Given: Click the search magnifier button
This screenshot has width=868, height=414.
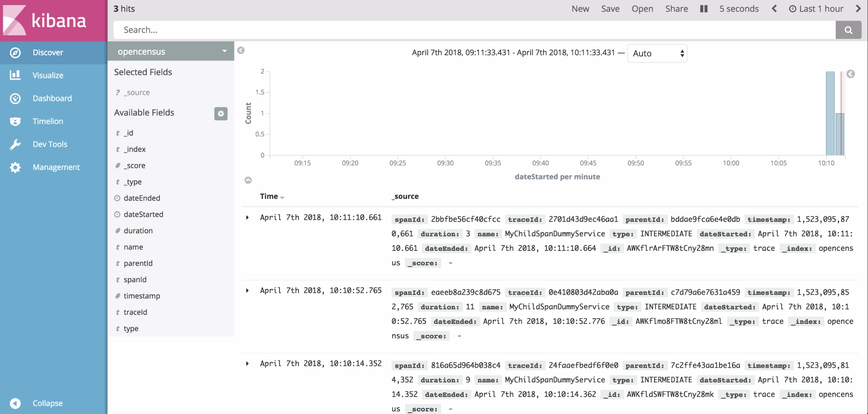Looking at the screenshot, I should coord(848,30).
